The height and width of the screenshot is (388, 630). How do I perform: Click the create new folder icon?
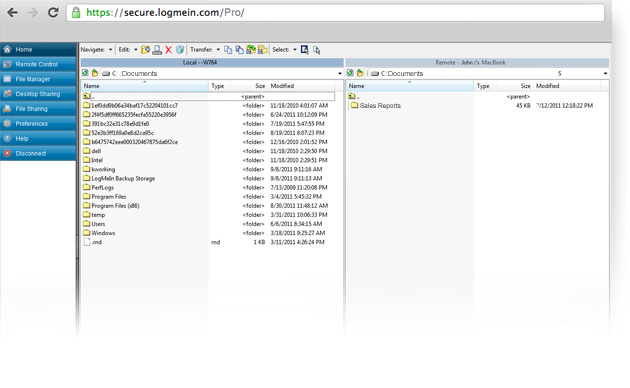point(145,49)
